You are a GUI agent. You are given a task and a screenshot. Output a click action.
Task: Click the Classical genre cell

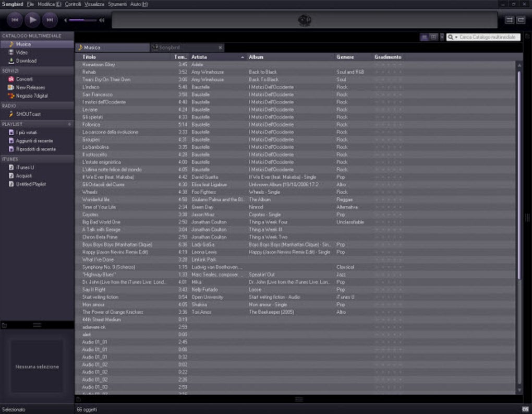tap(345, 267)
